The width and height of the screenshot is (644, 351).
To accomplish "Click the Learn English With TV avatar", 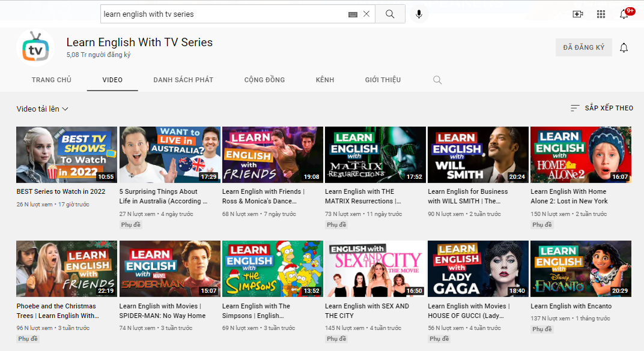I will (35, 48).
